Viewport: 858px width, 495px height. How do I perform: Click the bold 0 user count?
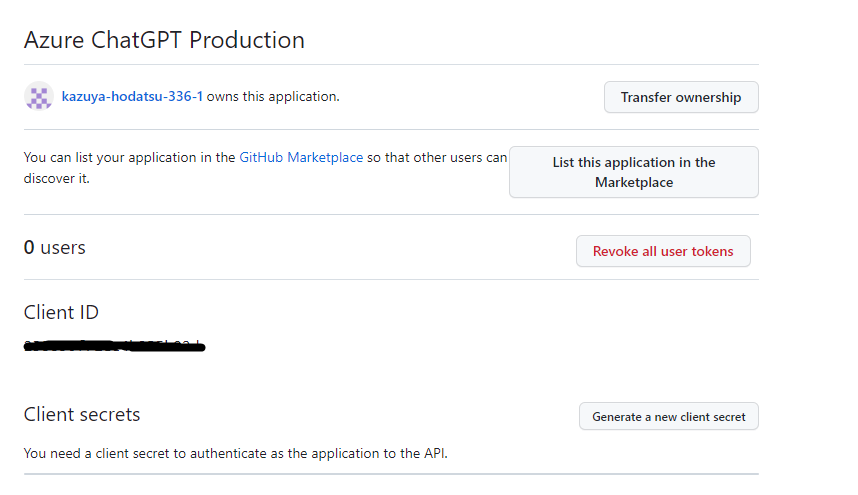click(29, 247)
